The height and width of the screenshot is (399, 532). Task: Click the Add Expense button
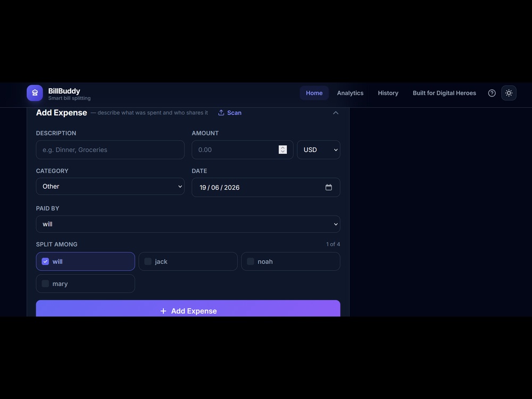tap(188, 308)
